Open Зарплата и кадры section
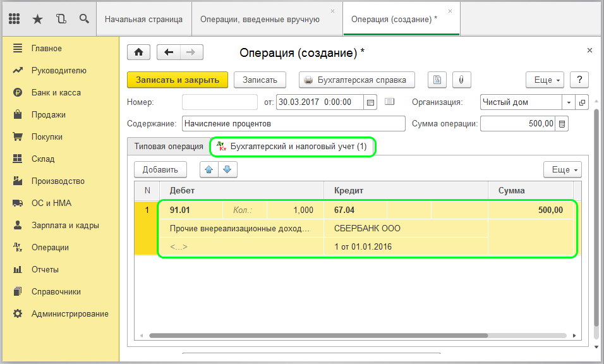The height and width of the screenshot is (364, 604). point(65,226)
